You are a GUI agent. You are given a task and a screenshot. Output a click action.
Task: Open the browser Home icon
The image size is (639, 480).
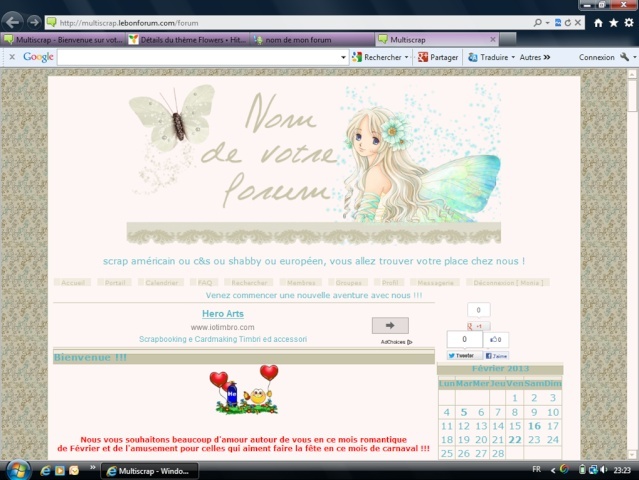[598, 23]
